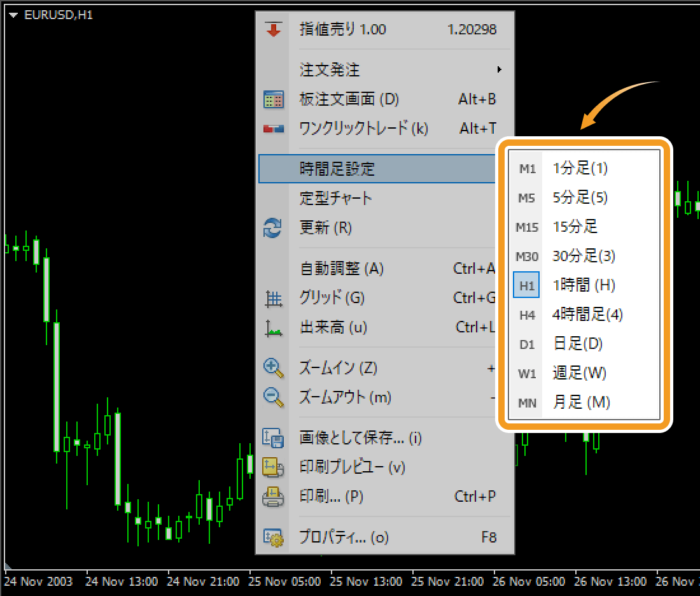Screen dimensions: 700x596
Task: Choose 画像として保存... (i) menu entry
Action: point(384,438)
